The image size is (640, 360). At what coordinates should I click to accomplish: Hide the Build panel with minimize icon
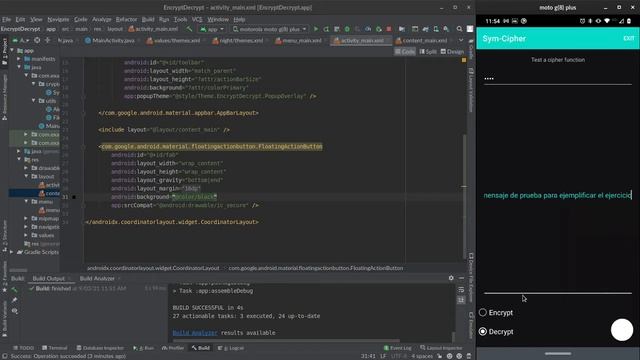(461, 278)
